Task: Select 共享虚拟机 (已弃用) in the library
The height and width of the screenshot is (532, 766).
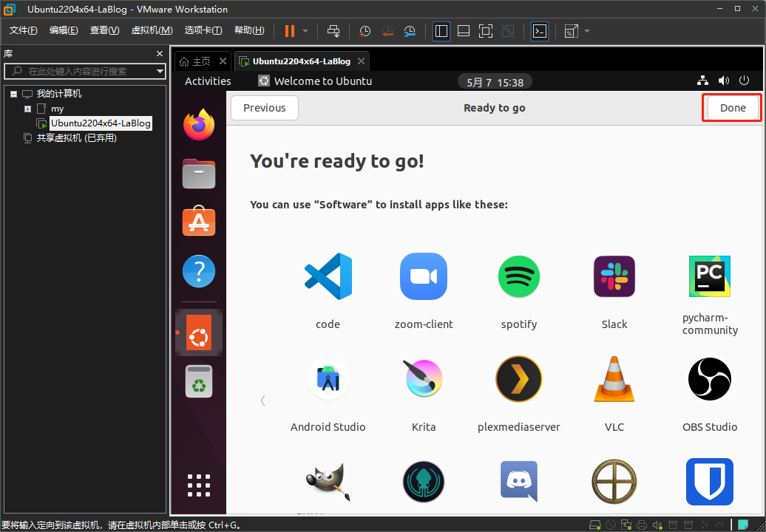Action: click(x=77, y=138)
